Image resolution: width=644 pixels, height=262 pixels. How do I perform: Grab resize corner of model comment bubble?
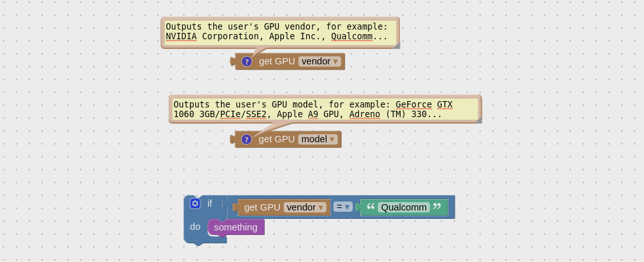click(478, 120)
